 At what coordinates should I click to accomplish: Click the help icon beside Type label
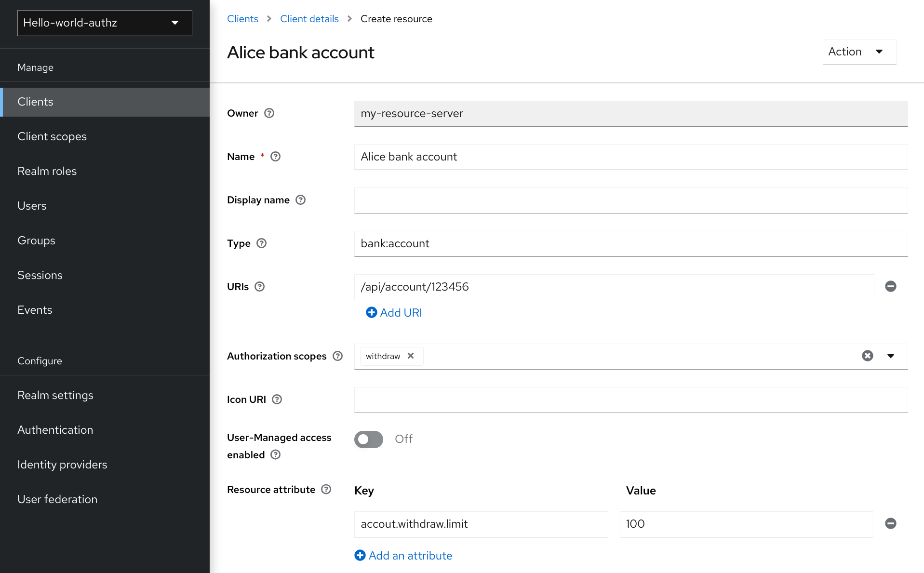(261, 243)
